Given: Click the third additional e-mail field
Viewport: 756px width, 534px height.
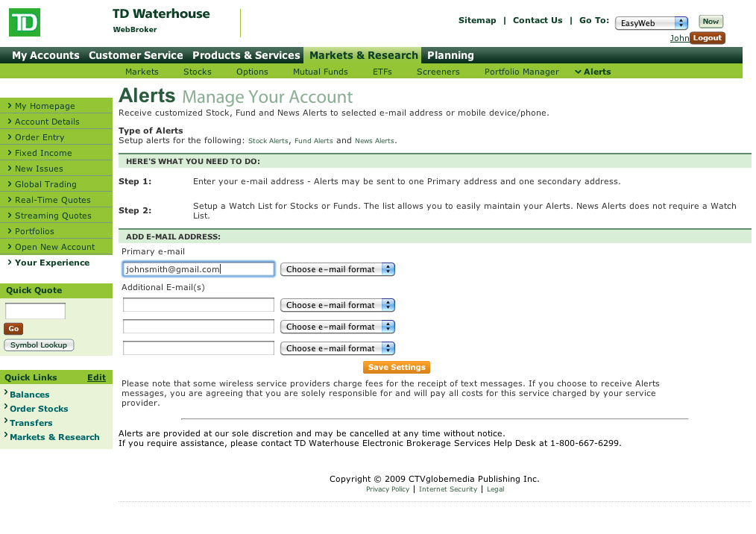Looking at the screenshot, I should tap(198, 348).
